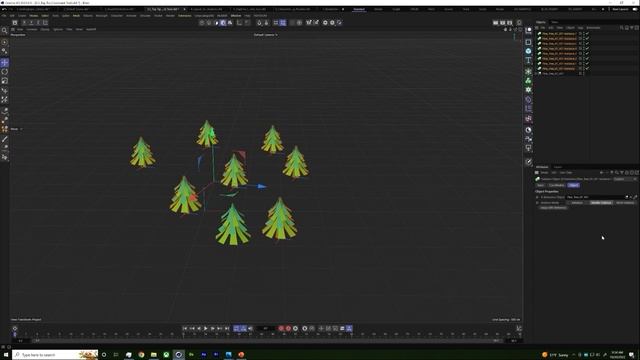This screenshot has height=360, width=640.
Task: Open the MoGraph menu in main menu bar
Action: coord(101,16)
